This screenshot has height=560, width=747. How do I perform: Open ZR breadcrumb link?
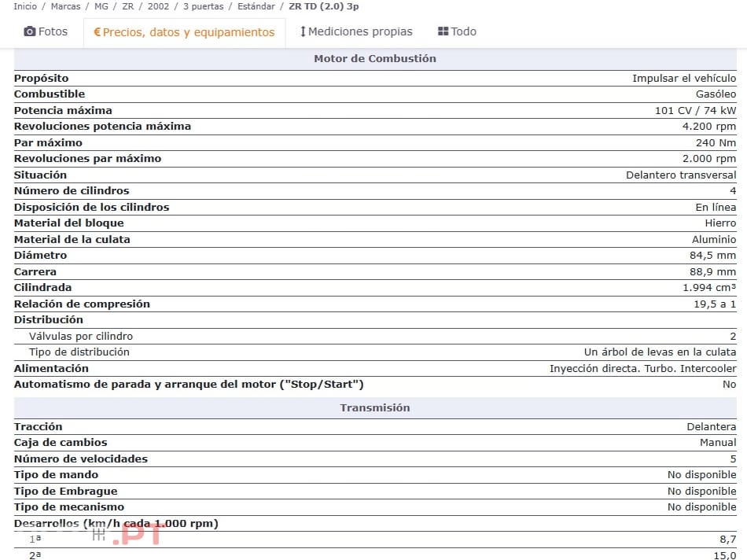[x=128, y=6]
